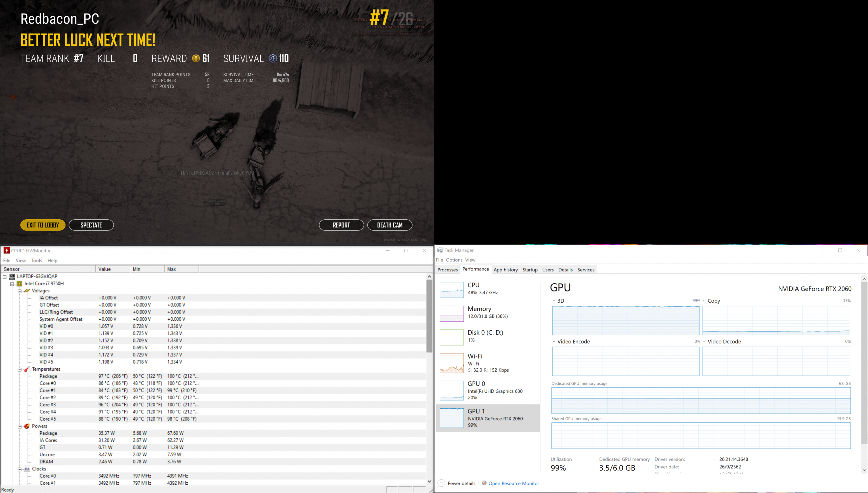The height and width of the screenshot is (493, 868).
Task: Click HWMonitor scrollbar down arrow
Action: point(429,481)
